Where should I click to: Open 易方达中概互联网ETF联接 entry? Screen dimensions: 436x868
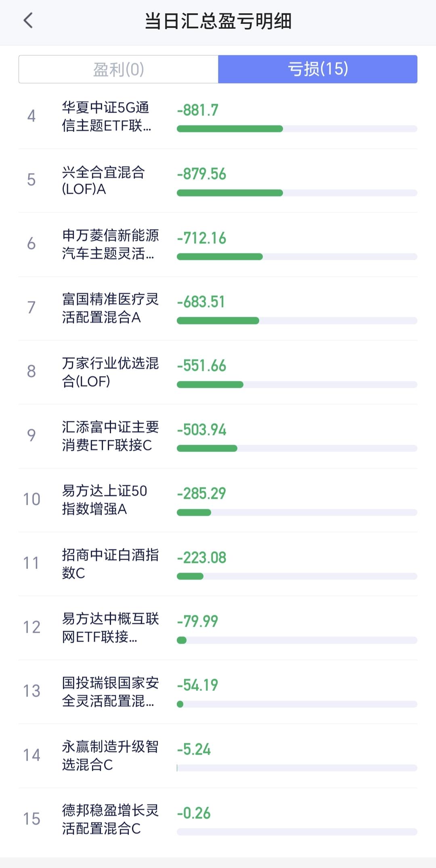110,627
